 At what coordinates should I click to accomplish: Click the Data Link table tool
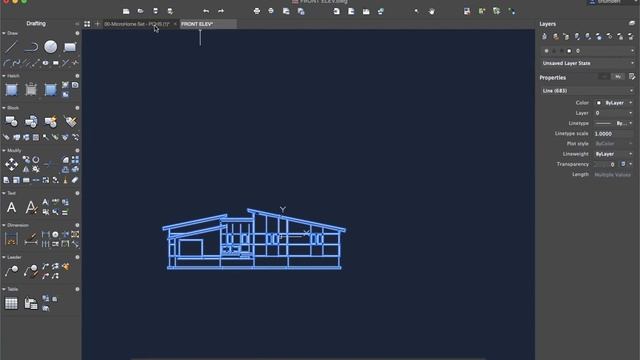click(31, 303)
